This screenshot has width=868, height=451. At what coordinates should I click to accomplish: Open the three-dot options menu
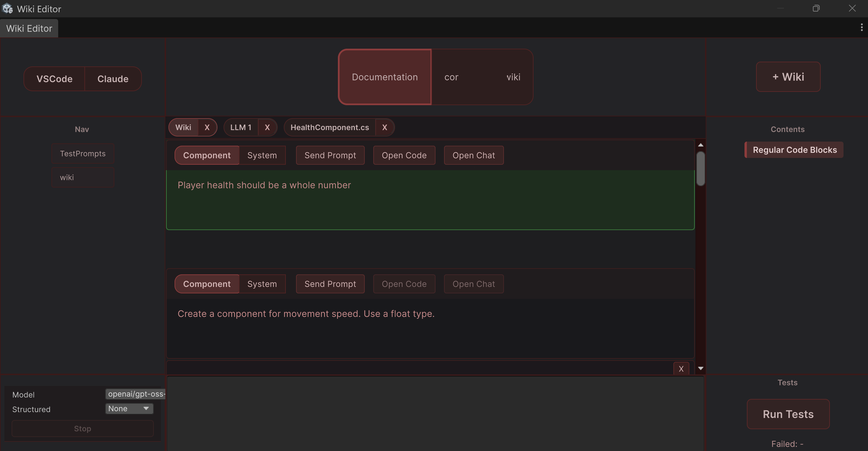point(862,27)
